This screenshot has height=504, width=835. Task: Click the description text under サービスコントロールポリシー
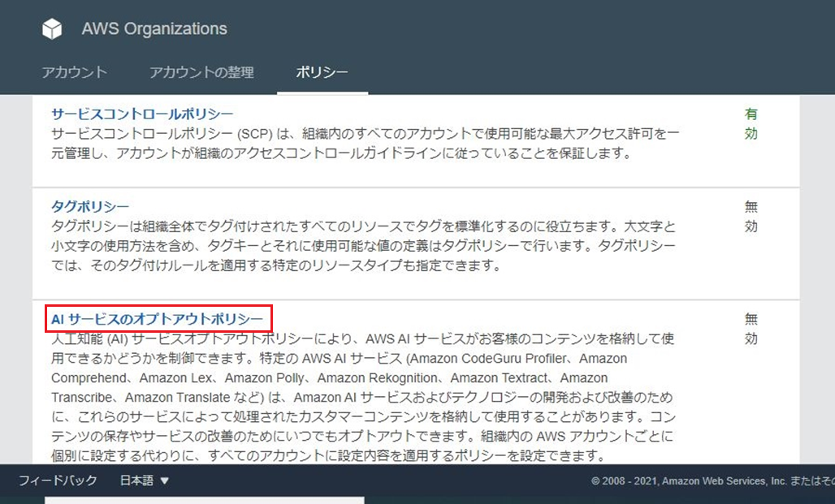(x=366, y=143)
